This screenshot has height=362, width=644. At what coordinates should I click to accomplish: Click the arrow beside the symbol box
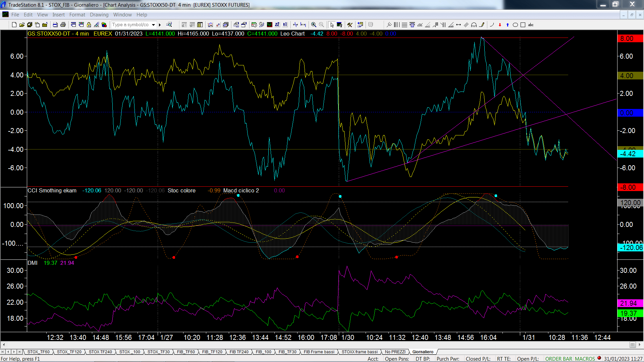(160, 25)
